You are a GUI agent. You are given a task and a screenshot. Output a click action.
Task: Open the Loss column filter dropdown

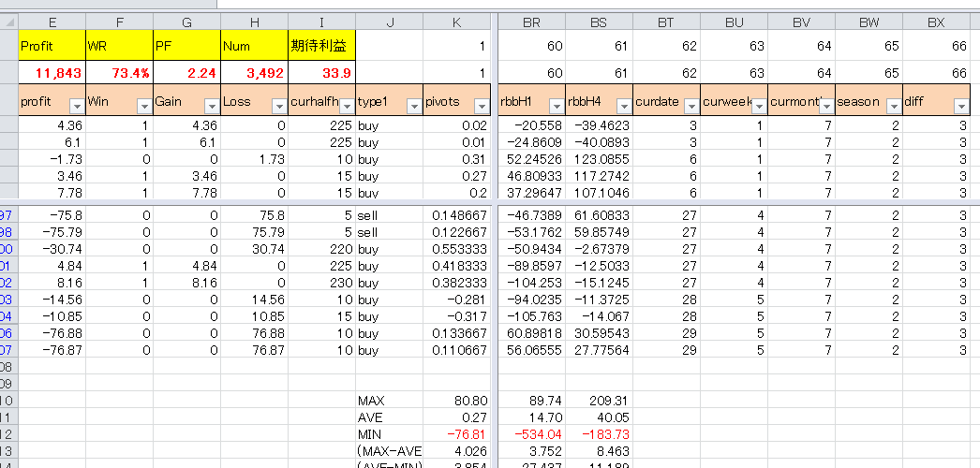tap(279, 107)
